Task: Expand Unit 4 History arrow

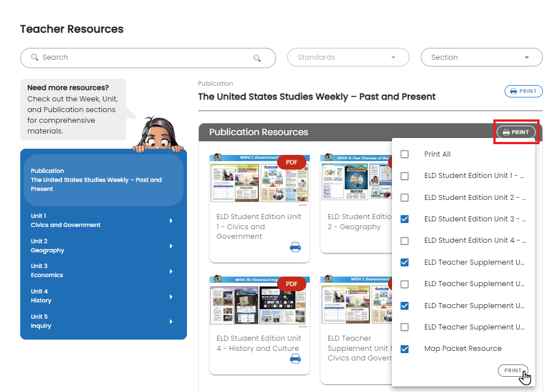Action: (x=171, y=297)
